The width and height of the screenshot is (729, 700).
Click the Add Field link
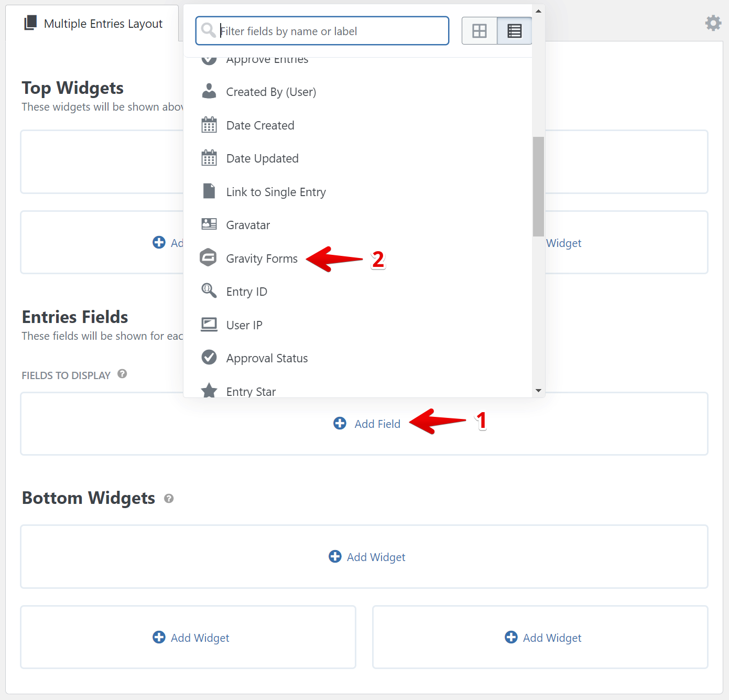pyautogui.click(x=377, y=424)
